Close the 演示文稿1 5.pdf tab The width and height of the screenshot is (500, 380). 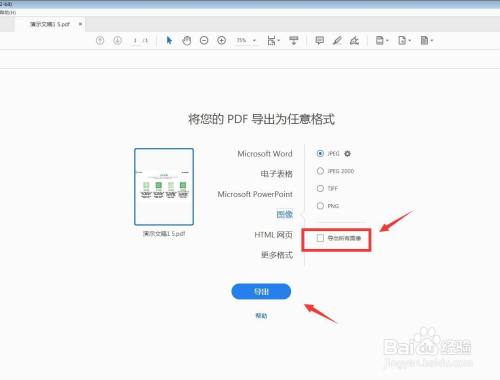(x=80, y=24)
